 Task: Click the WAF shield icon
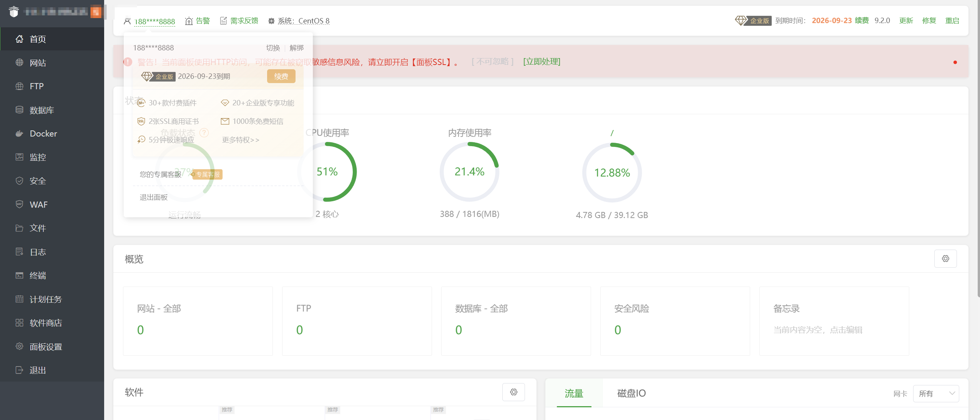coord(19,204)
